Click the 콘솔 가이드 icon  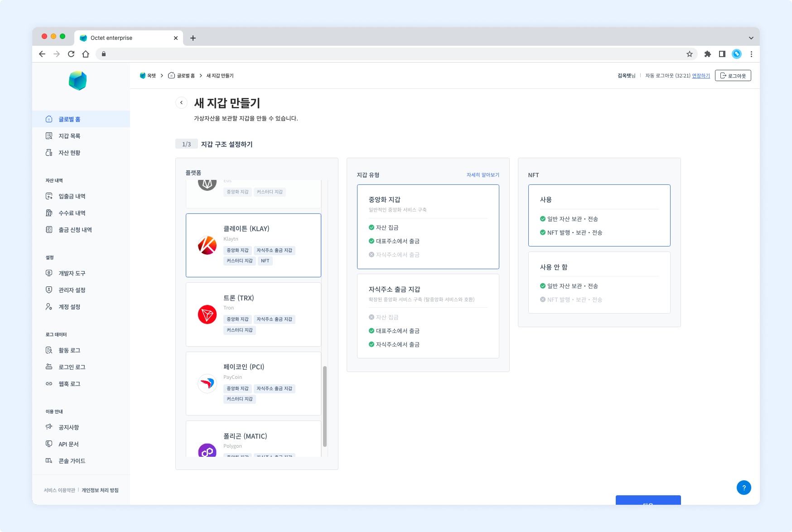click(x=49, y=461)
